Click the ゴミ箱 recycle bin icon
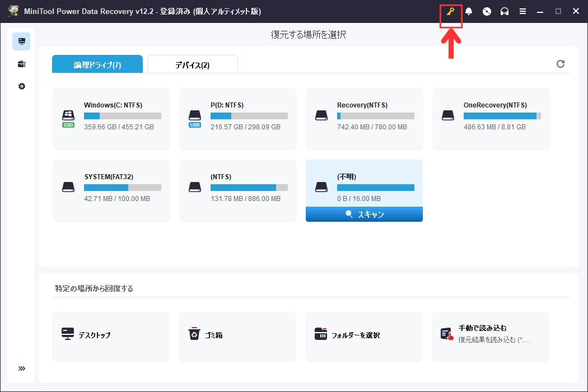This screenshot has height=392, width=588. click(x=194, y=334)
